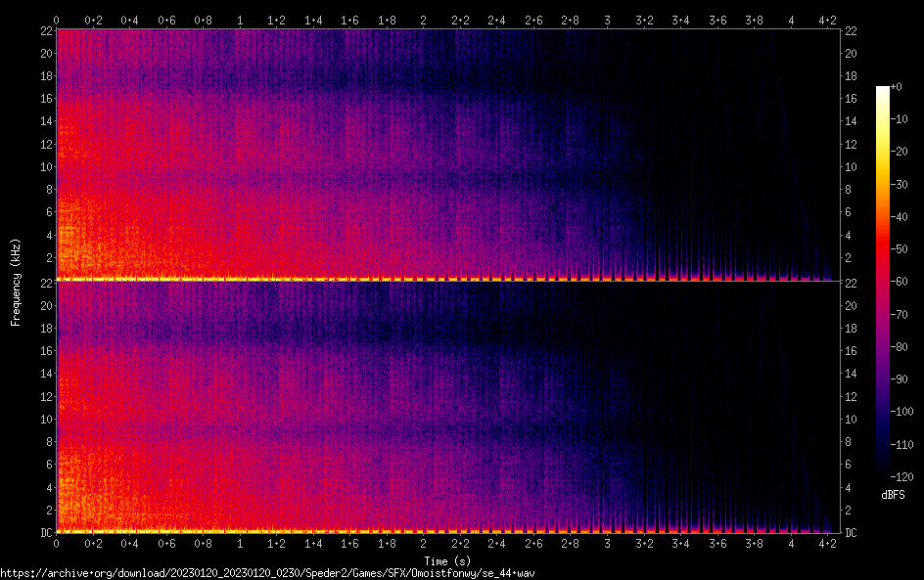Click the "Frequency (kHz)" axis label
The image size is (924, 580).
coord(15,281)
